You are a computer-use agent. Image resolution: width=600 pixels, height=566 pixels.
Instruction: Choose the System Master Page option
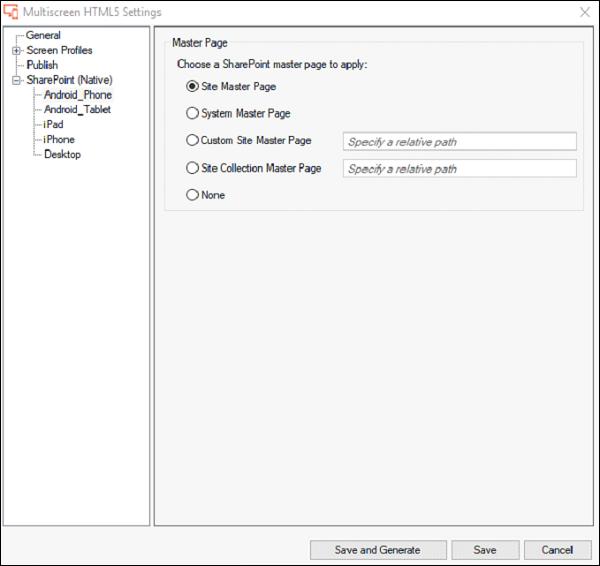192,113
